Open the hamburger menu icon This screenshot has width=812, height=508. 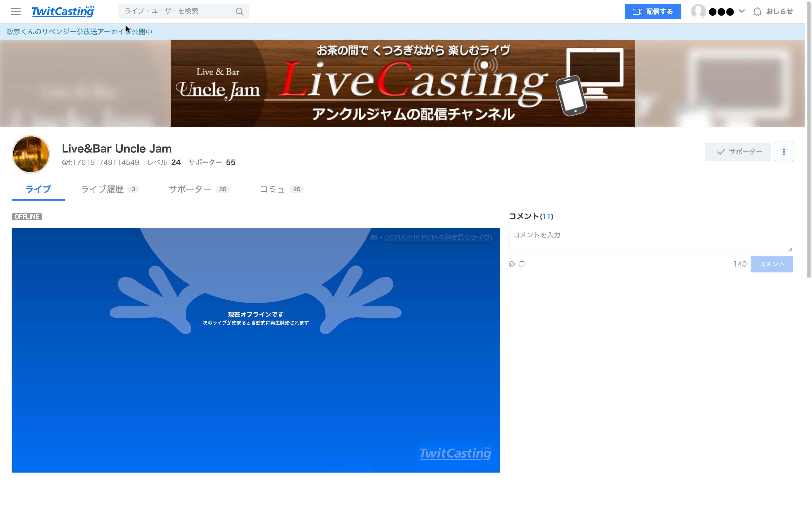tap(16, 12)
